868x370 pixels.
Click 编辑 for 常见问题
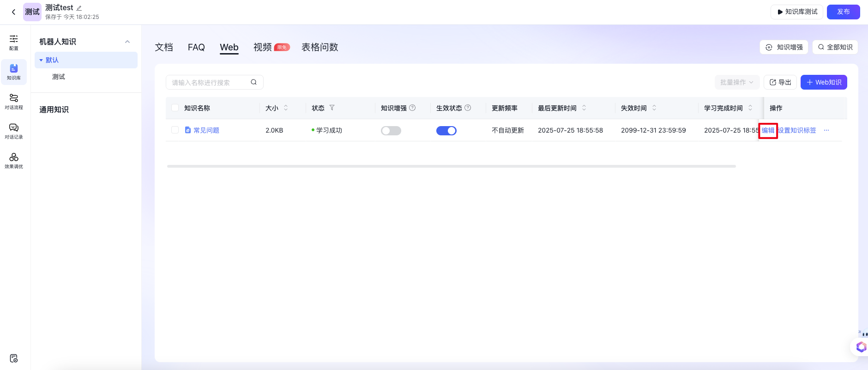click(768, 130)
